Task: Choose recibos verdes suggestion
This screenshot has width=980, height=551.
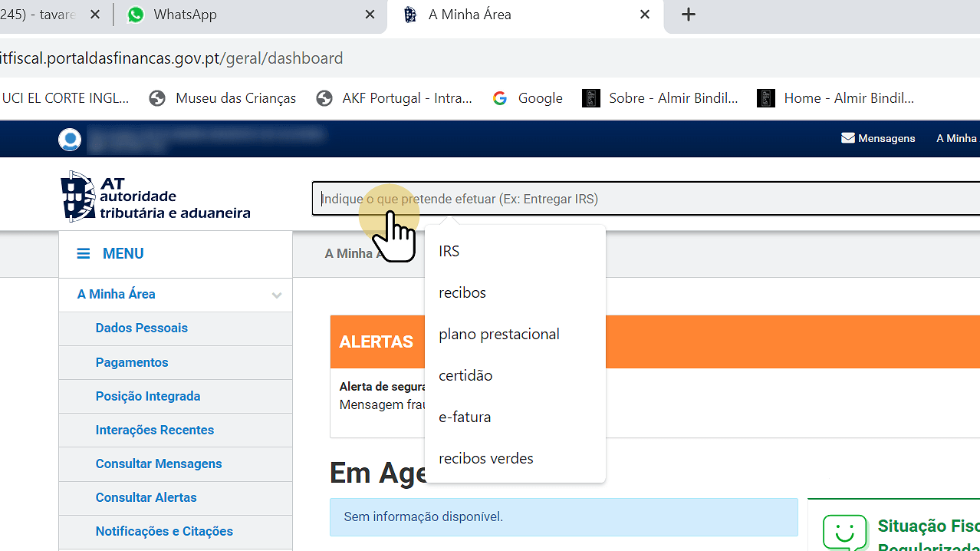Action: 486,458
